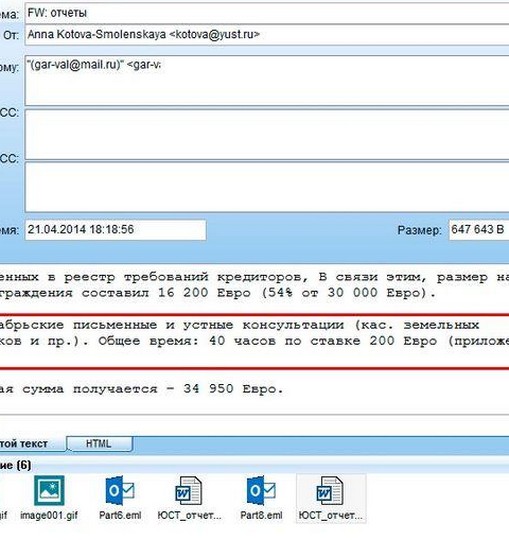Viewport: 509px width, 540px height.
Task: Click the date field 21.04.2014 18:18:56
Action: 115,230
